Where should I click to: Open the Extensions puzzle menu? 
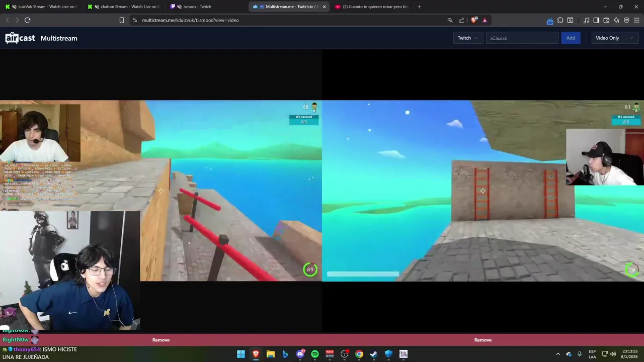click(560, 20)
